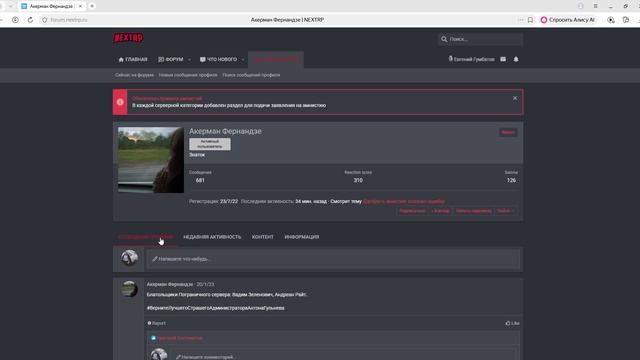This screenshot has width=640, height=360.
Task: Open the post author name Акерман Фернандэз
Action: [x=170, y=284]
